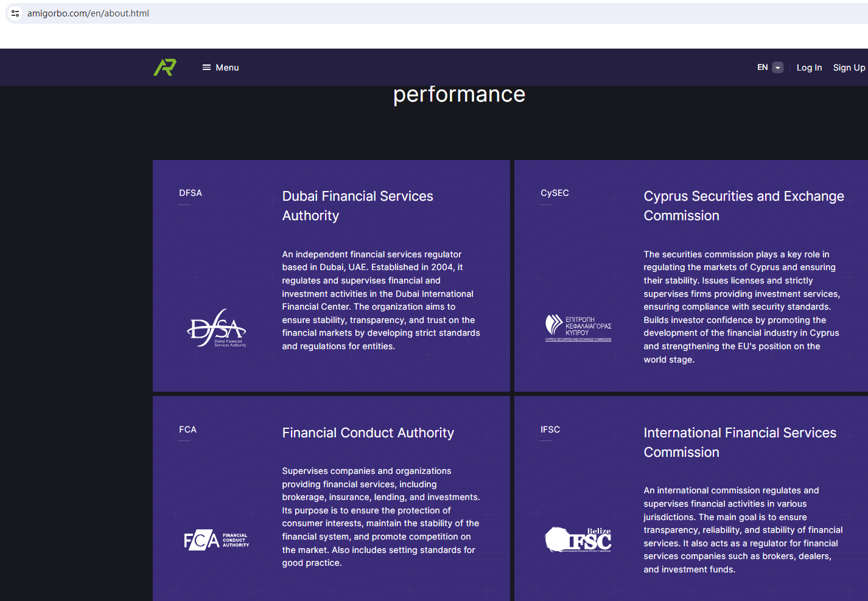Click the CySEC logo image
This screenshot has width=868, height=601.
coord(578,328)
